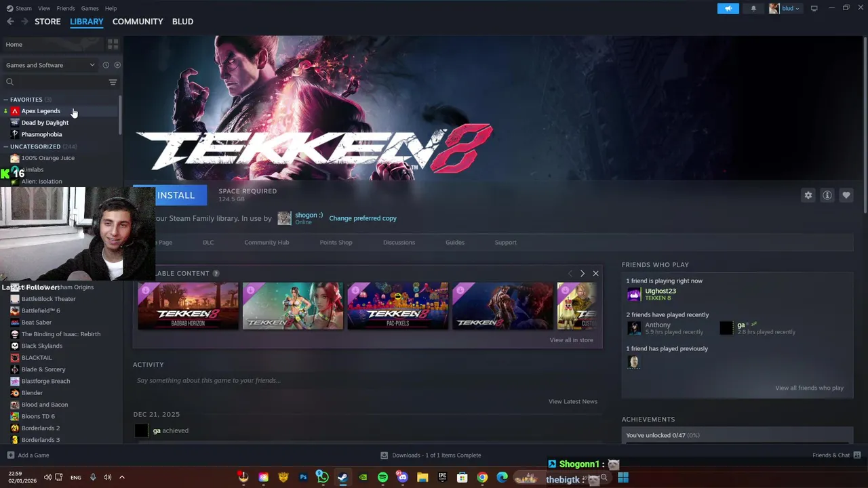The height and width of the screenshot is (488, 868).
Task: Select Dead by Daylight in library
Action: [45, 123]
